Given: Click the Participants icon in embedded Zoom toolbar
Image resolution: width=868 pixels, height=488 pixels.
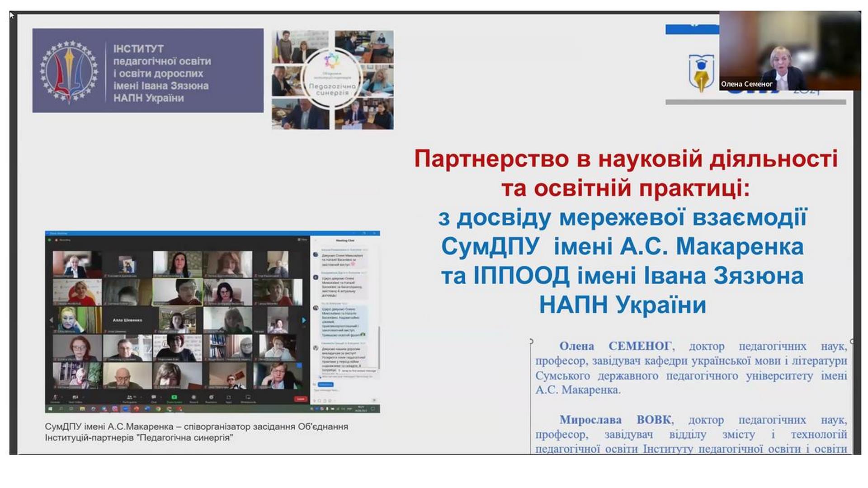Looking at the screenshot, I should (130, 397).
